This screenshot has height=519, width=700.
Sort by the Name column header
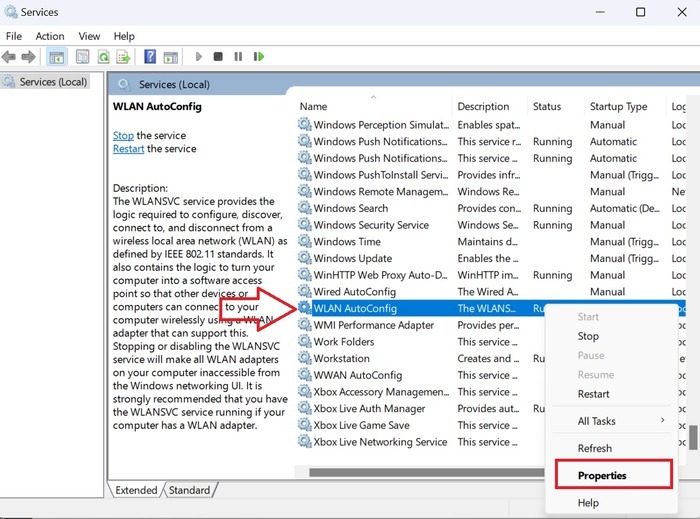click(x=313, y=106)
